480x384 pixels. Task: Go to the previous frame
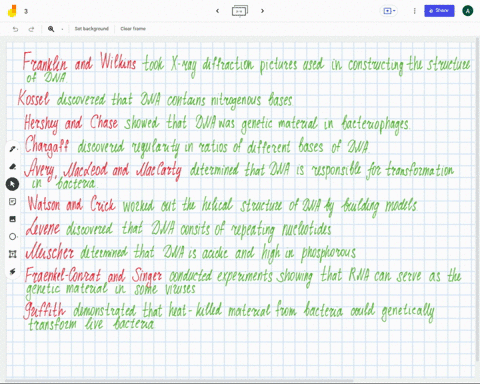[217, 11]
